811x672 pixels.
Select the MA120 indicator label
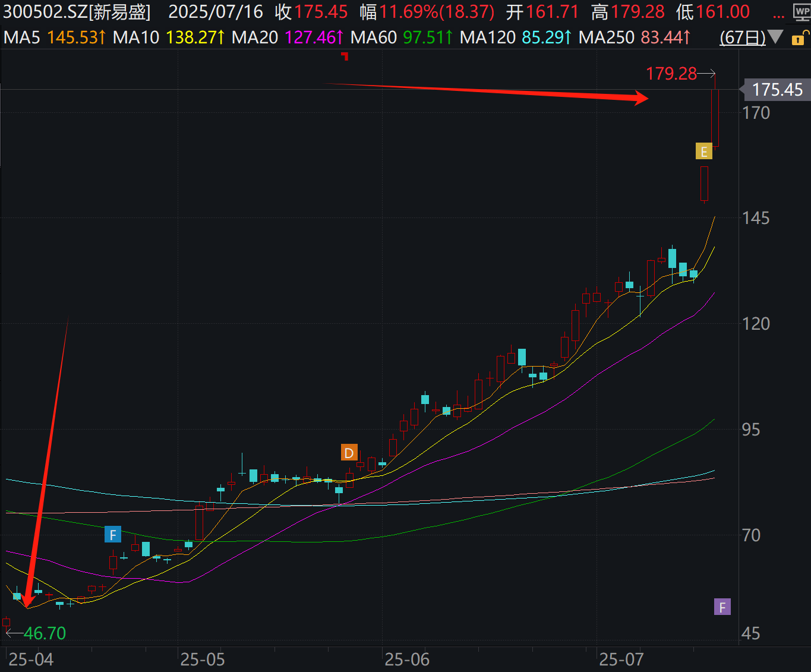click(x=488, y=37)
